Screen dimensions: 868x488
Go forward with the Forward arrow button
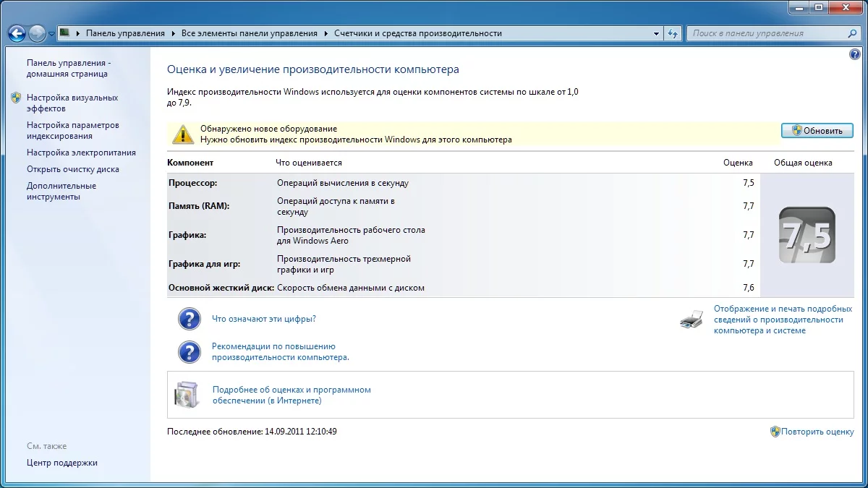pos(37,33)
